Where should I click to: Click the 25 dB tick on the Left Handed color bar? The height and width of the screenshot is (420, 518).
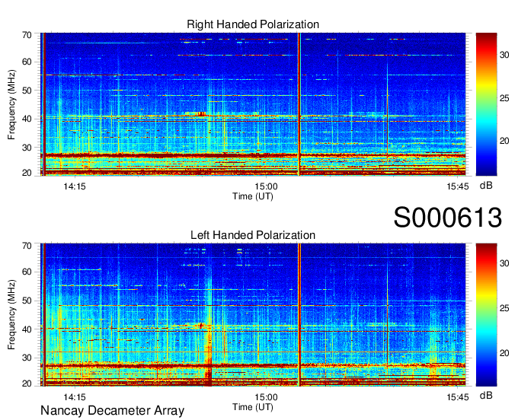point(504,308)
